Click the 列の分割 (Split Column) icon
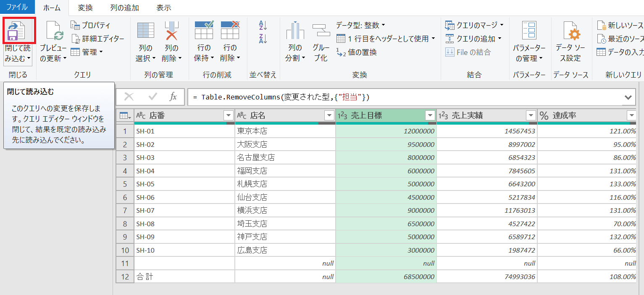 [295, 31]
